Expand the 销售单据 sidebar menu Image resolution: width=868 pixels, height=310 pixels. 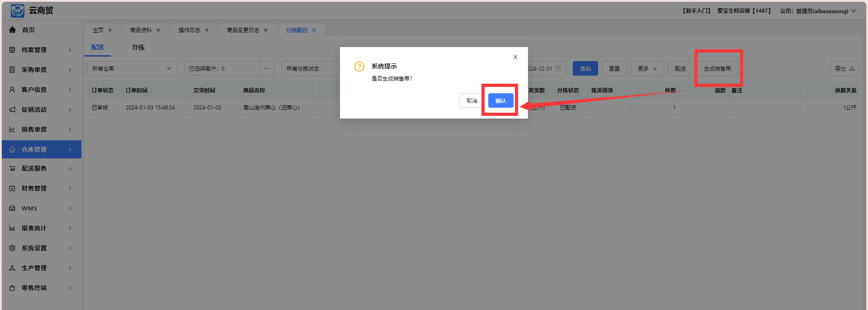pyautogui.click(x=41, y=129)
